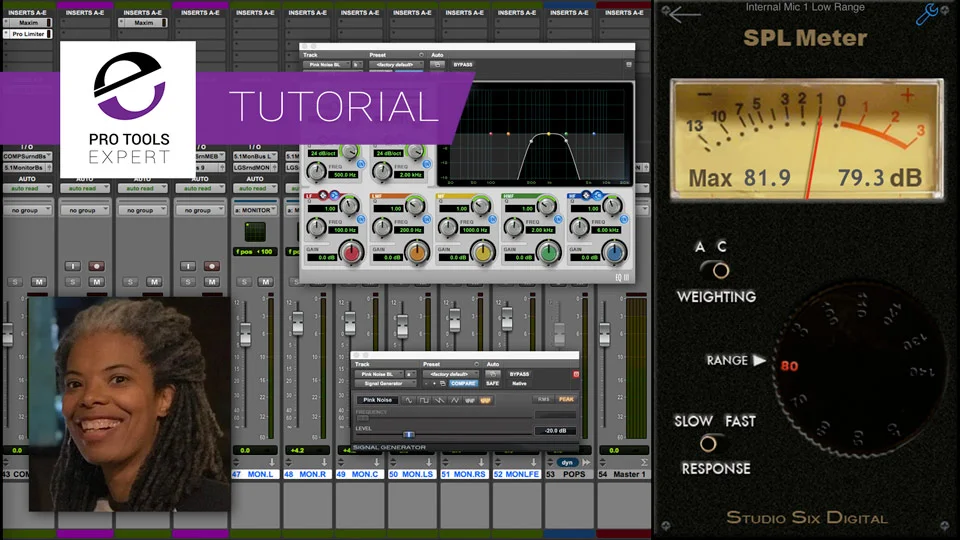Open Signal Generator insert position 'a' dropdown
Viewport: 960px width, 540px height.
(410, 374)
